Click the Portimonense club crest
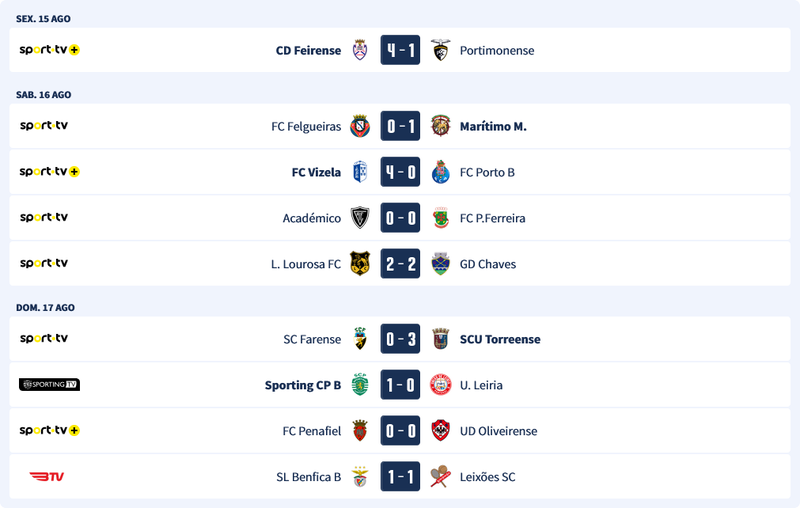This screenshot has width=800, height=508. pyautogui.click(x=440, y=50)
